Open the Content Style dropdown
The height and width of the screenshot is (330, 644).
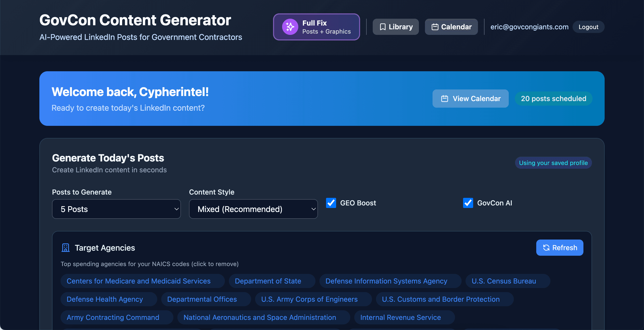[x=253, y=209]
